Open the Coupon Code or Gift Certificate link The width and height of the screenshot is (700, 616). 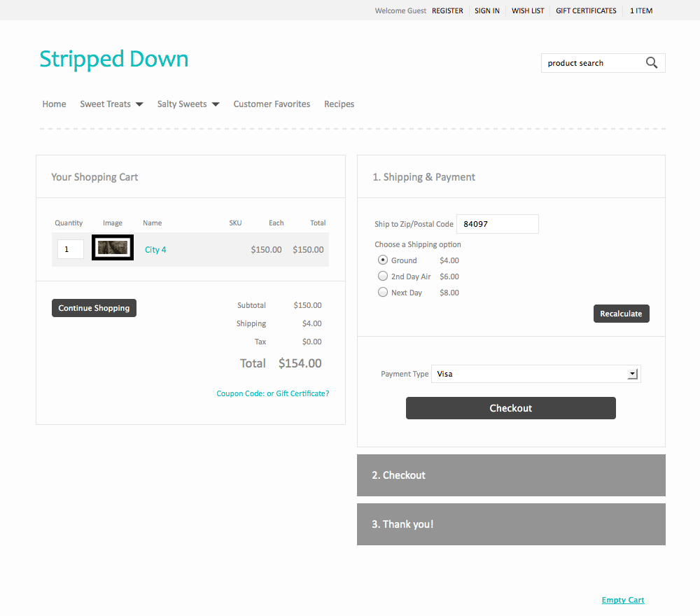[272, 393]
